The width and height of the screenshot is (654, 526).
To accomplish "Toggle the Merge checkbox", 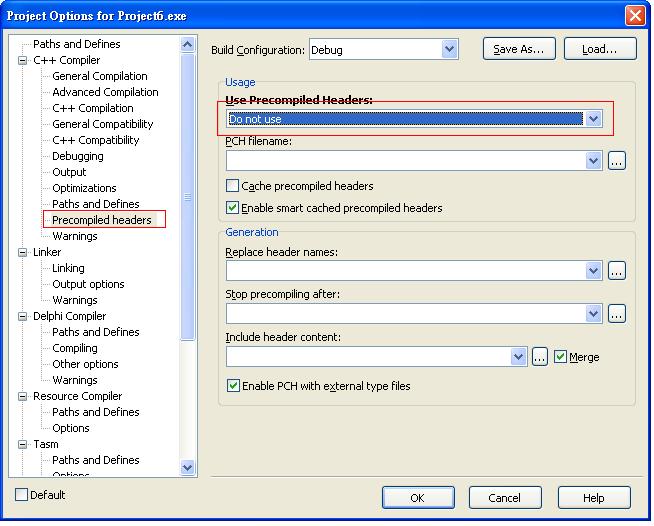I will pyautogui.click(x=560, y=357).
